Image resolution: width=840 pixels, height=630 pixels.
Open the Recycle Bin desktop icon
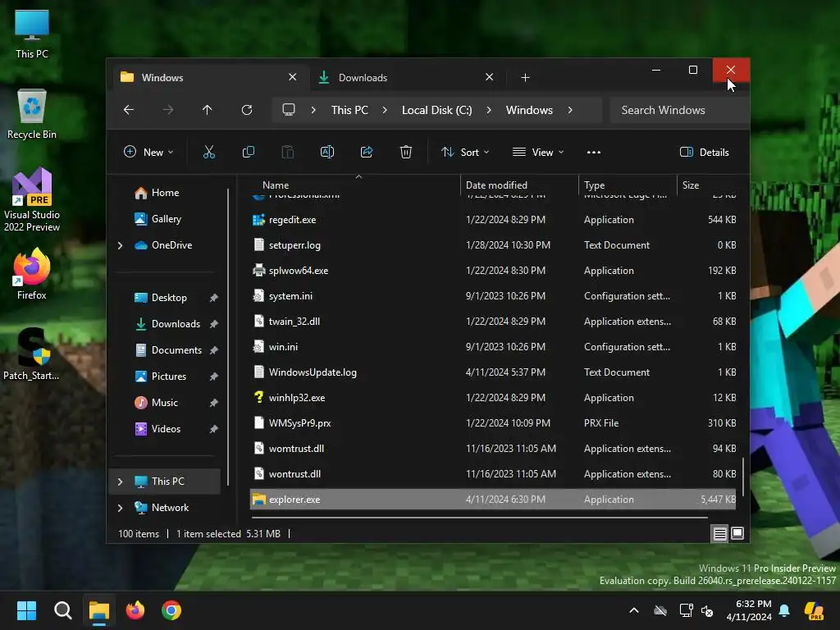(x=32, y=113)
